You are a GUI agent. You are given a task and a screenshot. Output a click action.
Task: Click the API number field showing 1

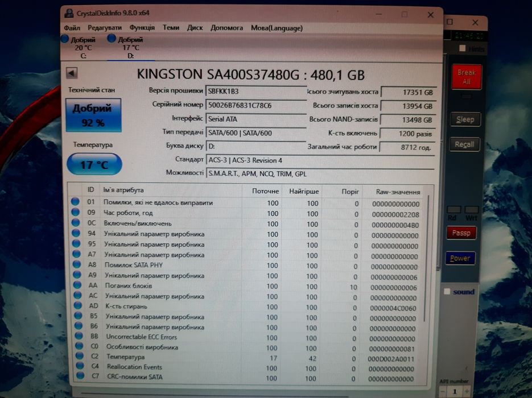[x=455, y=392]
